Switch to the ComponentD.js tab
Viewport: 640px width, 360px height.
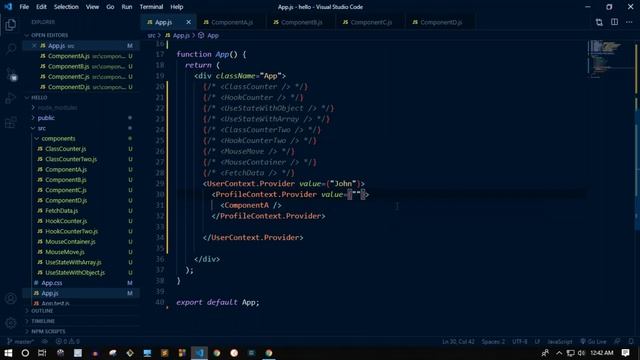point(441,22)
